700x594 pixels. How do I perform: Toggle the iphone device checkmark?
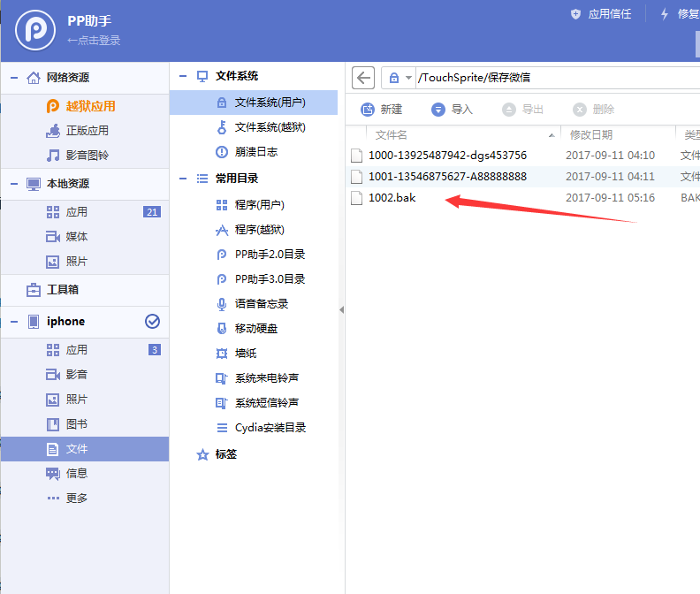pos(152,322)
